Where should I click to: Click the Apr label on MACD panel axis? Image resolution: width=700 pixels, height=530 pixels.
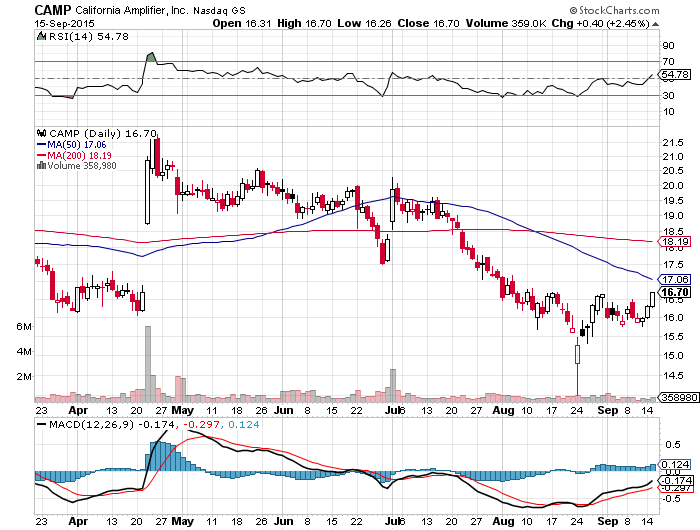(79, 521)
